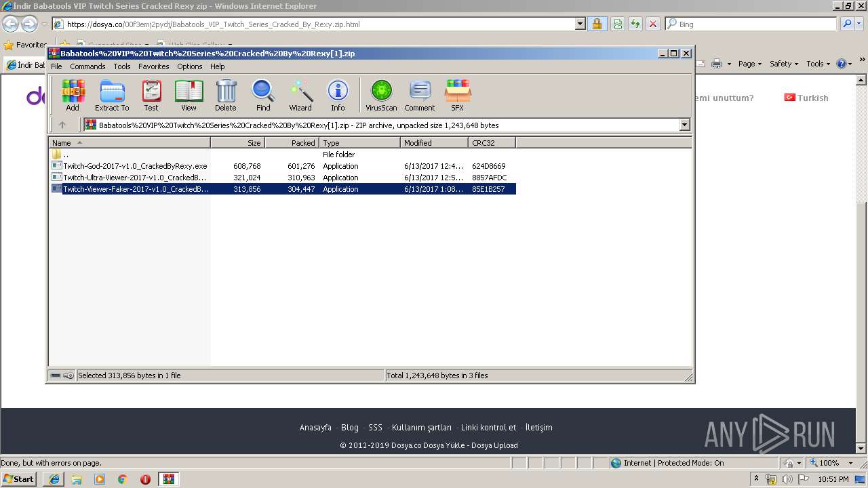Click the Find magnifier icon

pos(263,95)
